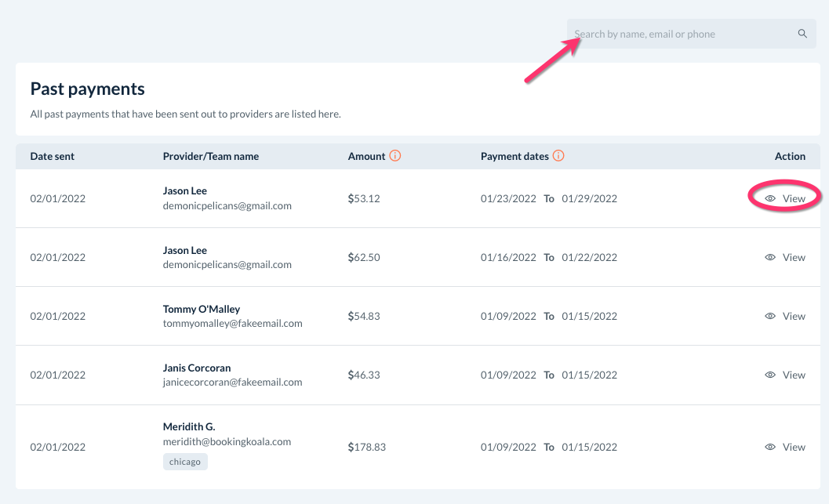The image size is (829, 504).
Task: Open View for the $54.83 payment
Action: click(794, 316)
